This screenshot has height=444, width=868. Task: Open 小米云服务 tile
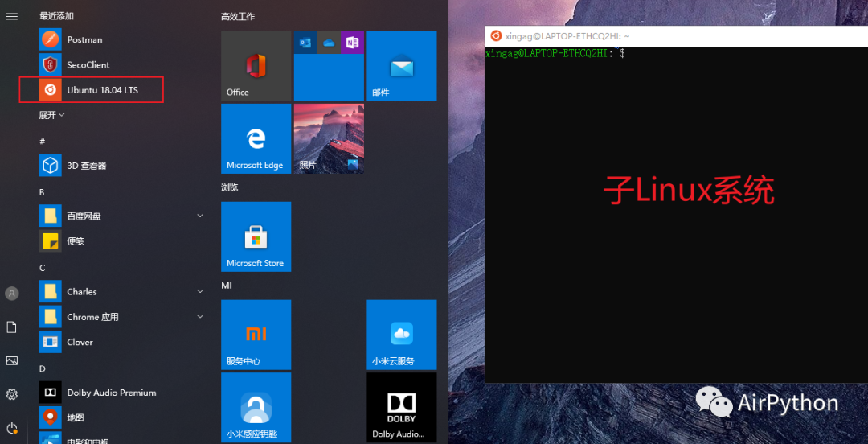[401, 335]
